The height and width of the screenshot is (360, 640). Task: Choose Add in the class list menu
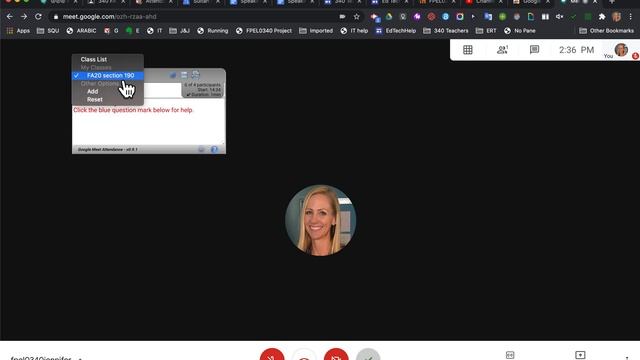93,91
